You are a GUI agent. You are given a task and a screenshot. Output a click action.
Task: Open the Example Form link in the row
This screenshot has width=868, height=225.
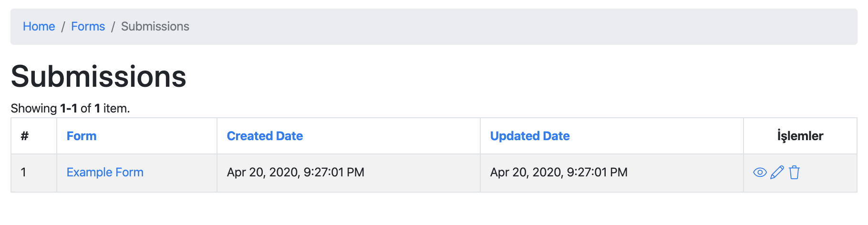105,173
